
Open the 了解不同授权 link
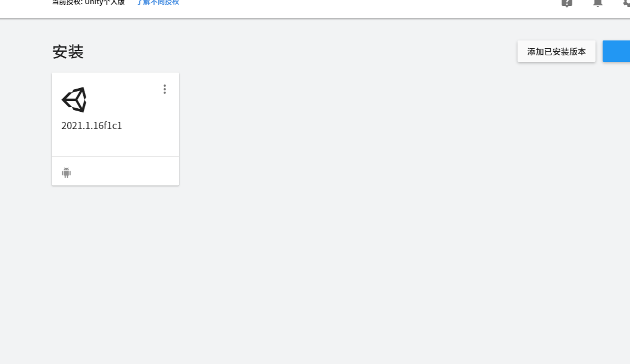coord(158,2)
